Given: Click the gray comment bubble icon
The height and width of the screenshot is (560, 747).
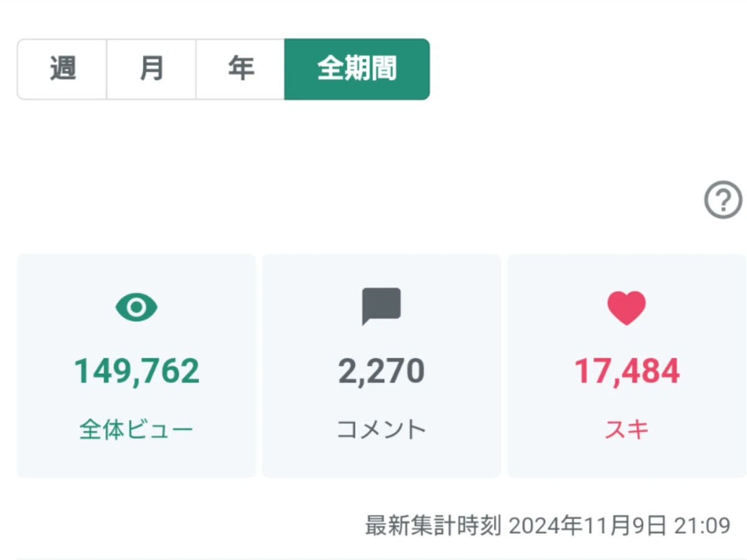Looking at the screenshot, I should click(381, 307).
